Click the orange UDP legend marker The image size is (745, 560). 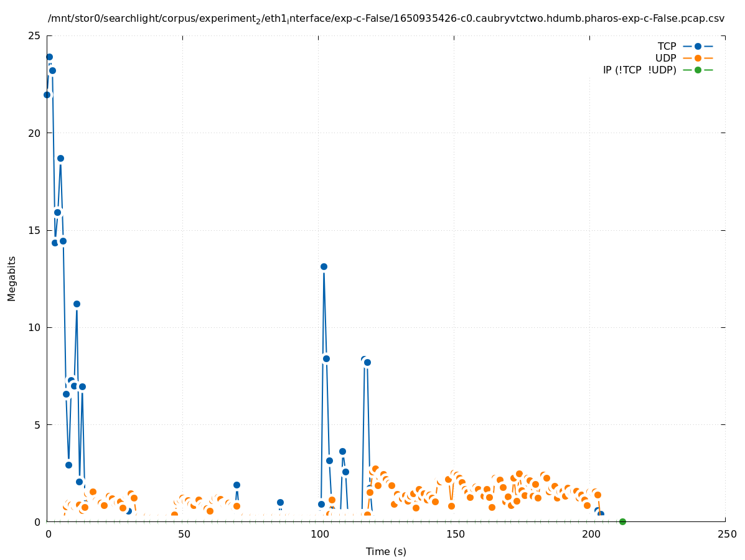click(698, 58)
